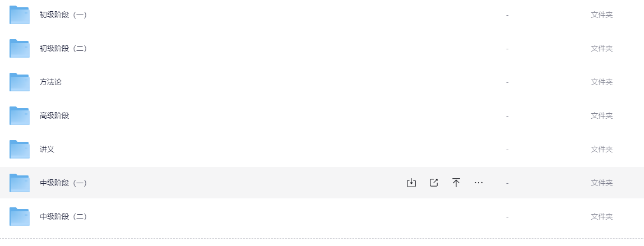Screen dimensions: 644x246
Task: Click download icon on 中级阶段（一） row
Action: pyautogui.click(x=411, y=183)
